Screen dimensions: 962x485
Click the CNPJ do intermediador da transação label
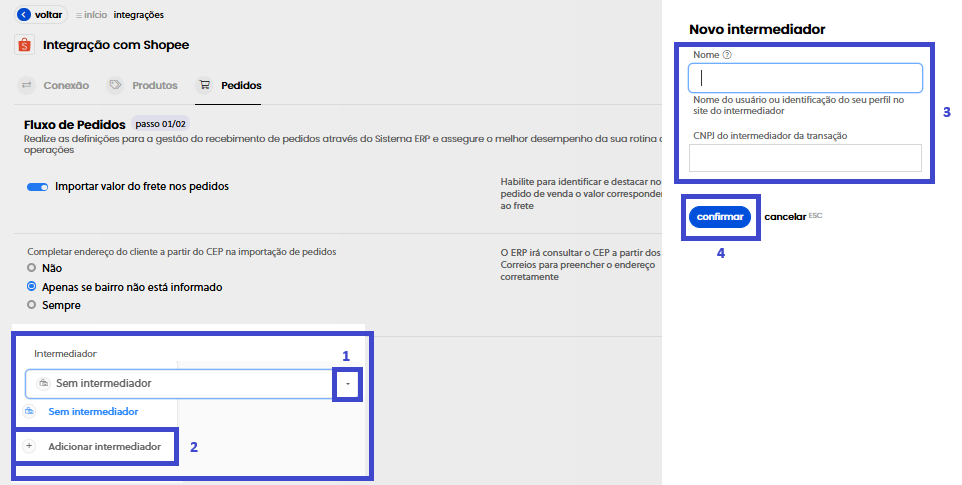(x=770, y=136)
